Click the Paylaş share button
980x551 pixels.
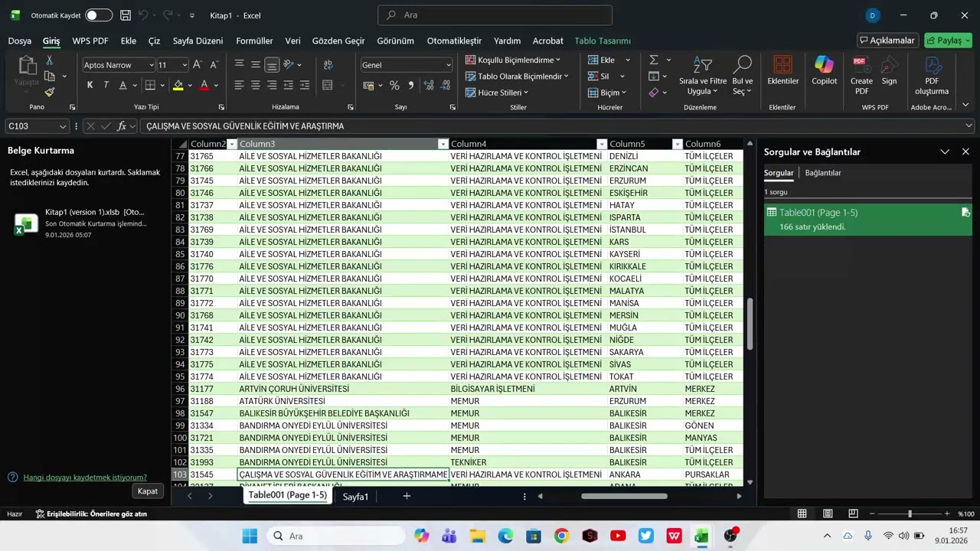(949, 41)
